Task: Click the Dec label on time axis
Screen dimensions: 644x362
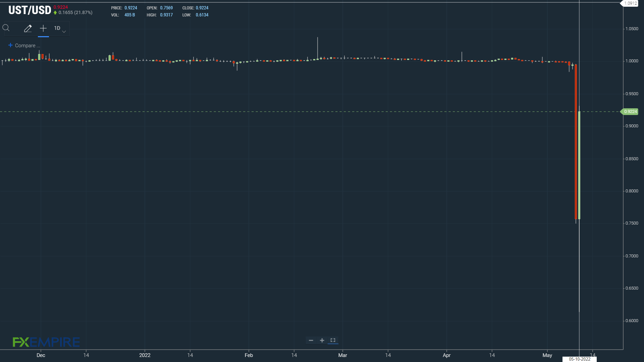Action: click(41, 355)
